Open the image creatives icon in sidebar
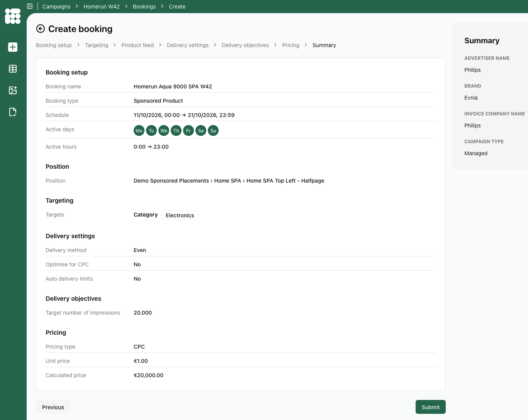 13,90
